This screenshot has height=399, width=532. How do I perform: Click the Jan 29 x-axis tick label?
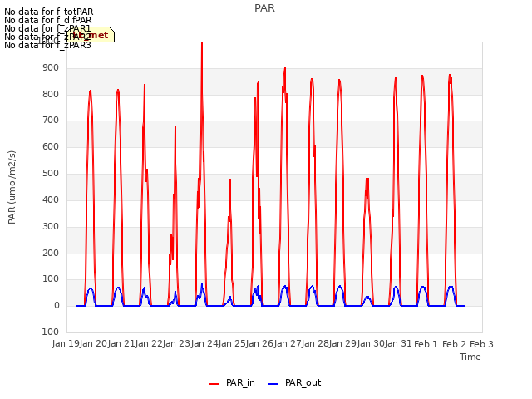click(343, 344)
